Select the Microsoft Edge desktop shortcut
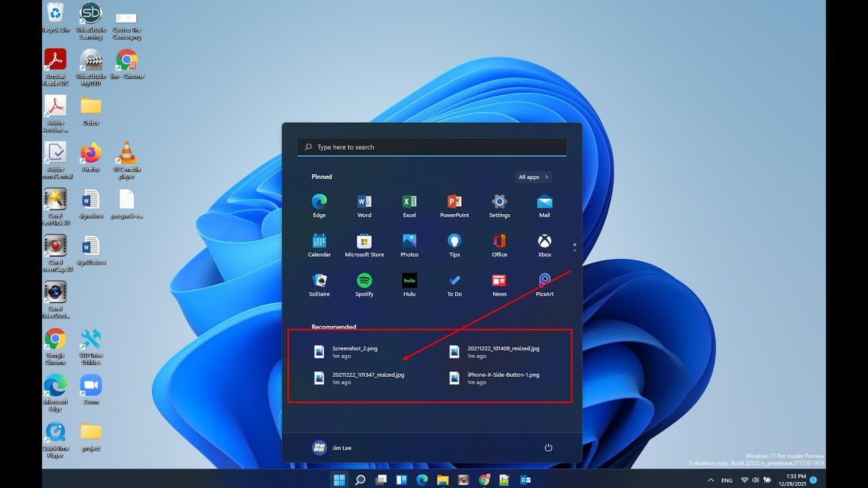This screenshot has height=488, width=868. point(55,393)
